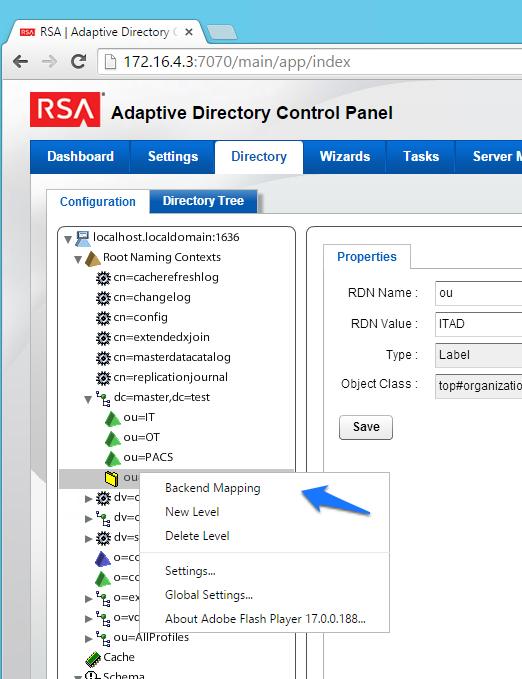This screenshot has width=522, height=679.
Task: Click the green pyramid icon beside ou=OT
Action: [x=113, y=438]
